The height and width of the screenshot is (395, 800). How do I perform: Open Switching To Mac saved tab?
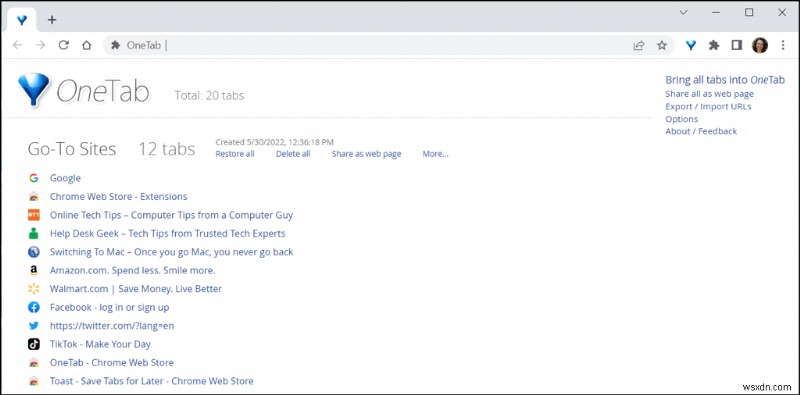tap(171, 252)
